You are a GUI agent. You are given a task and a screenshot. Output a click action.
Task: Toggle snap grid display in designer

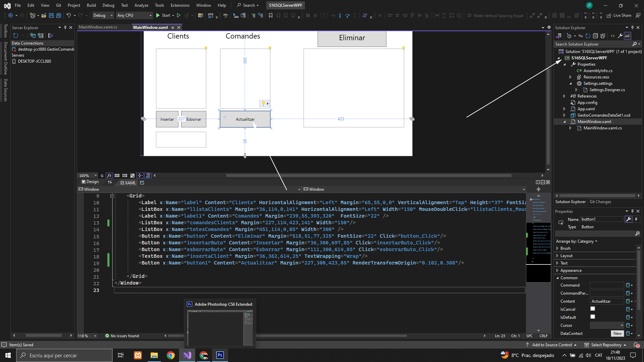click(x=117, y=176)
